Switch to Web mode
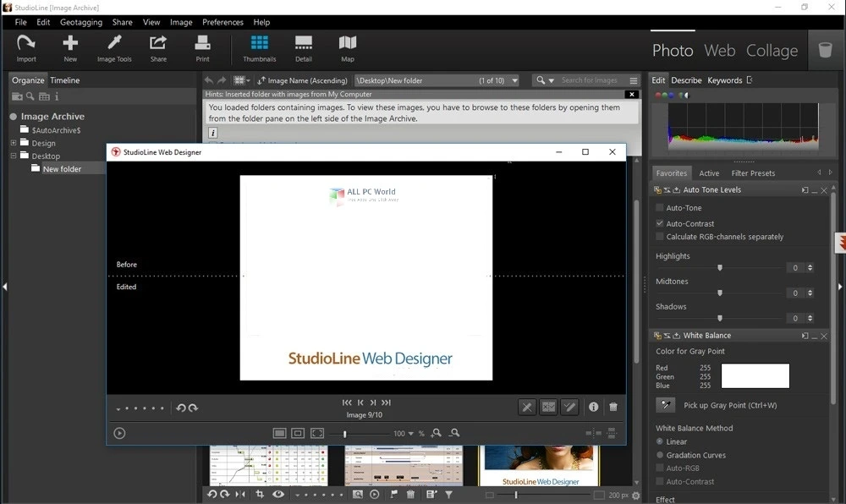This screenshot has width=846, height=504. (x=719, y=50)
